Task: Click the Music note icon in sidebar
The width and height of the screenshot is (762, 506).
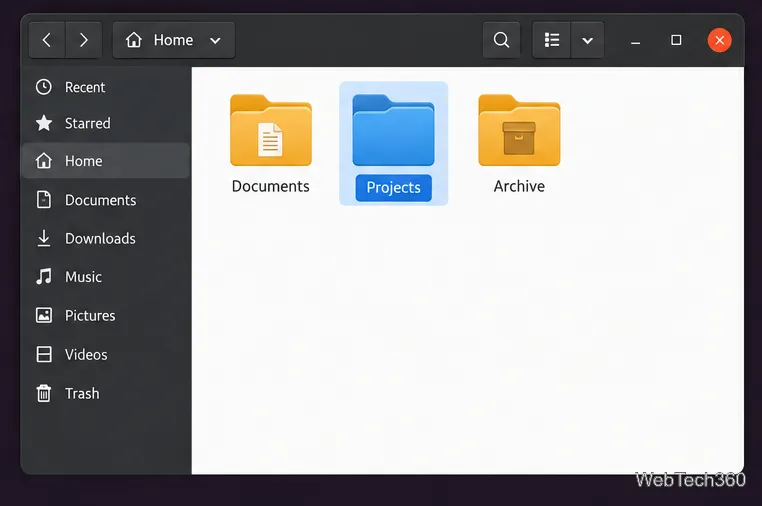Action: coord(44,277)
